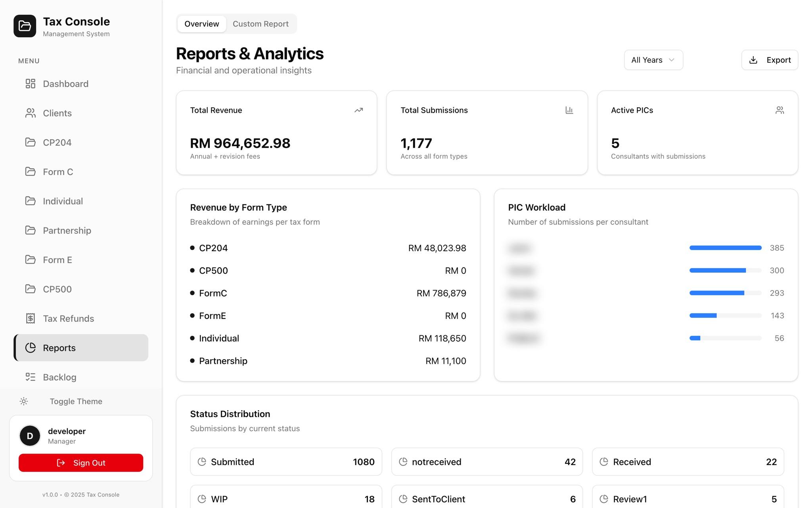Click the RM 964,652.98 total revenue figure
This screenshot has width=812, height=508.
pyautogui.click(x=240, y=143)
